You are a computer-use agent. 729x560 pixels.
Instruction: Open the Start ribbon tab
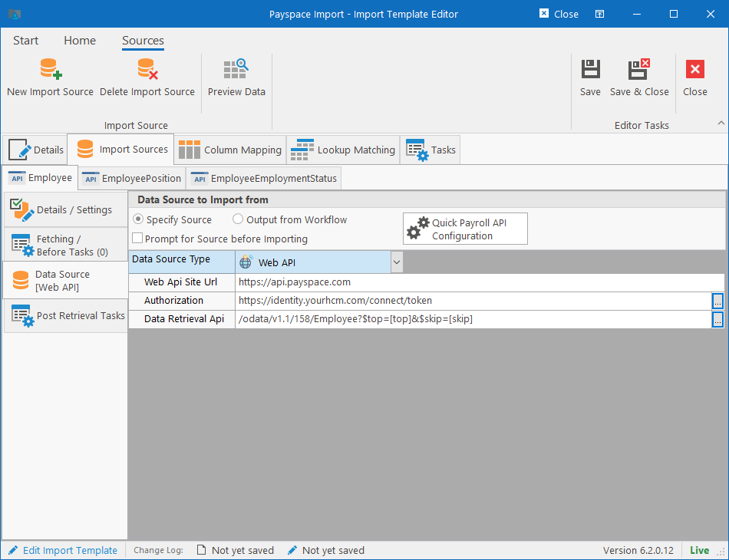[x=25, y=41]
